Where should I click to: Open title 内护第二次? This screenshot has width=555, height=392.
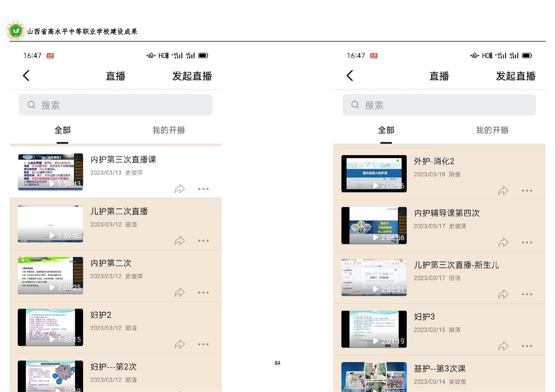click(111, 263)
